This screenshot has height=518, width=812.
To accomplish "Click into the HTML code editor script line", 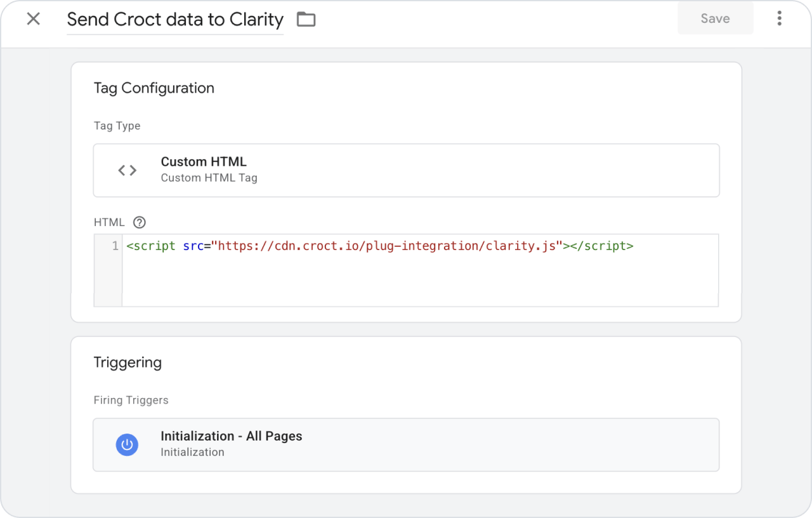I will 379,246.
